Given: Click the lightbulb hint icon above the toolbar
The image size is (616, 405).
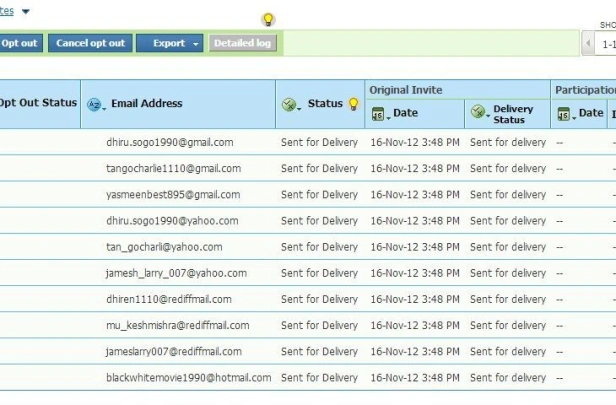Looking at the screenshot, I should coord(268,19).
